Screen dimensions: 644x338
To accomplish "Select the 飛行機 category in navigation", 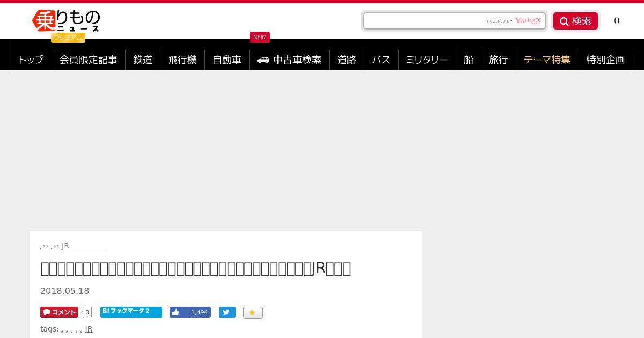I will pos(182,60).
